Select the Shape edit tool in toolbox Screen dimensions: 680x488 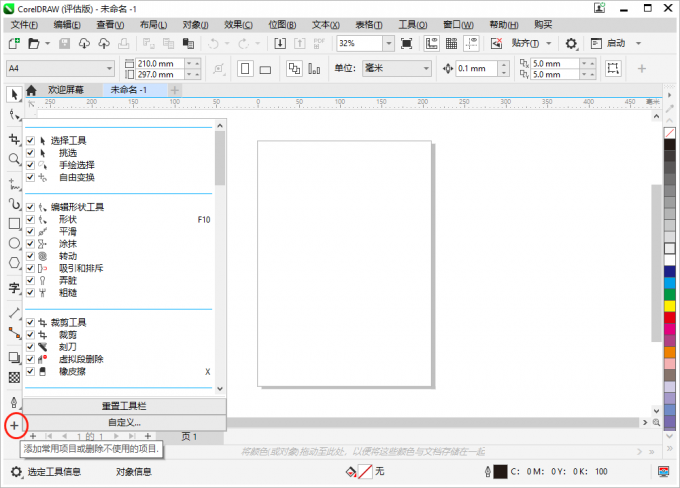(14, 115)
